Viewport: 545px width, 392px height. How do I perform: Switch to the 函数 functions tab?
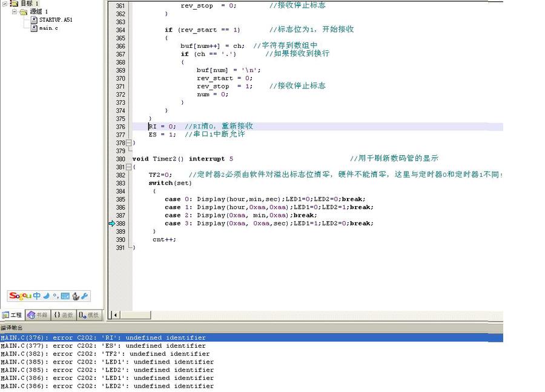coord(63,315)
